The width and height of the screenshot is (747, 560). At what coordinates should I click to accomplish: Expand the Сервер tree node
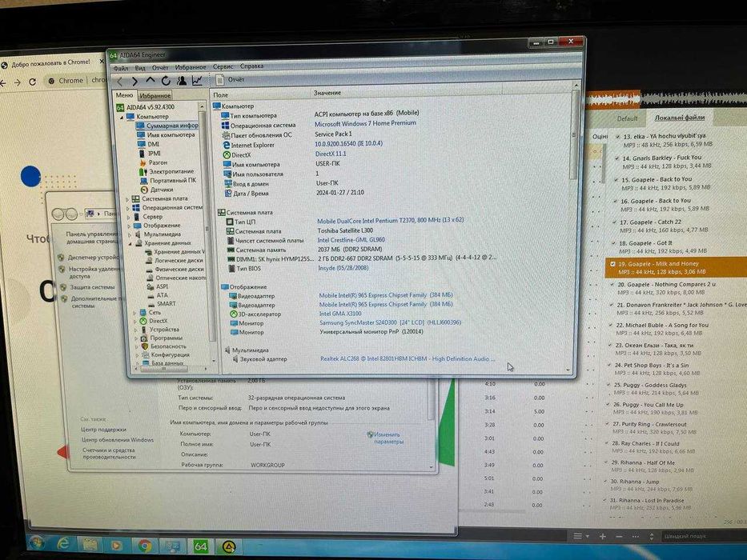[x=128, y=217]
